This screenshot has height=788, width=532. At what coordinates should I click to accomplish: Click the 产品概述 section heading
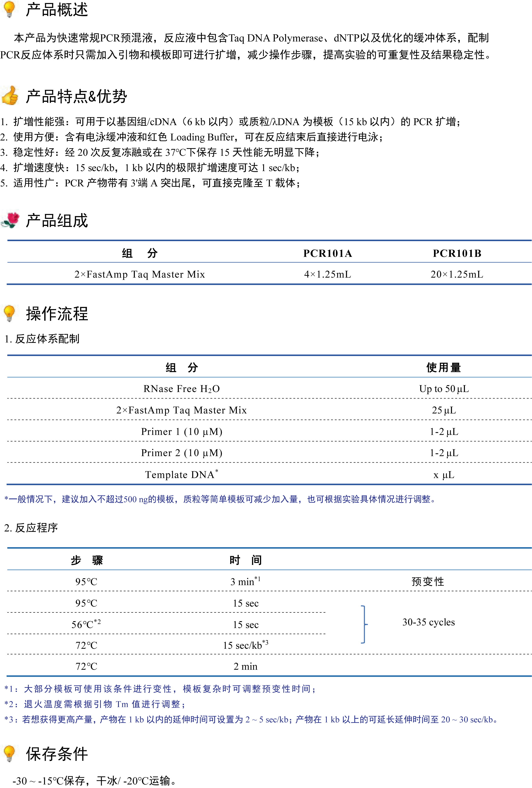[57, 9]
